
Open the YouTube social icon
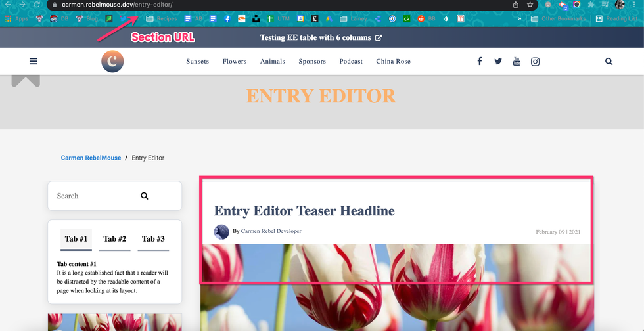pyautogui.click(x=517, y=62)
